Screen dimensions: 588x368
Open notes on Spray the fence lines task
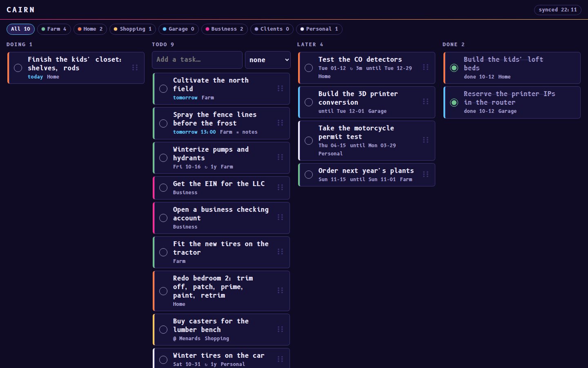(247, 132)
